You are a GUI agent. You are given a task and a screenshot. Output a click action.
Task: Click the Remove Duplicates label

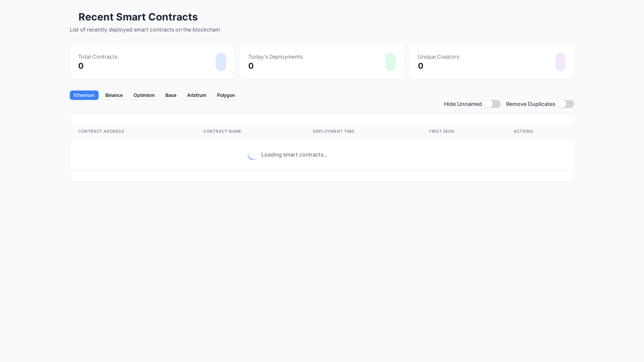(531, 104)
